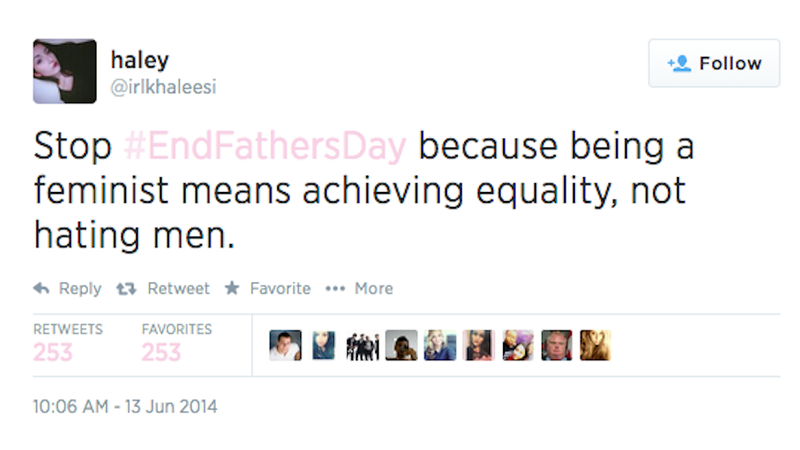The width and height of the screenshot is (800, 450).
Task: Click the haley display name
Action: point(139,61)
